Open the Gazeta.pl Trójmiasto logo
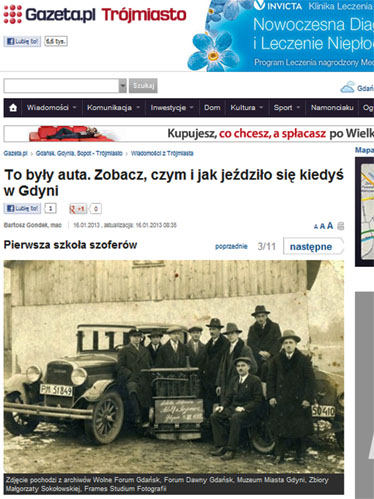This screenshot has height=499, width=374. pyautogui.click(x=95, y=15)
